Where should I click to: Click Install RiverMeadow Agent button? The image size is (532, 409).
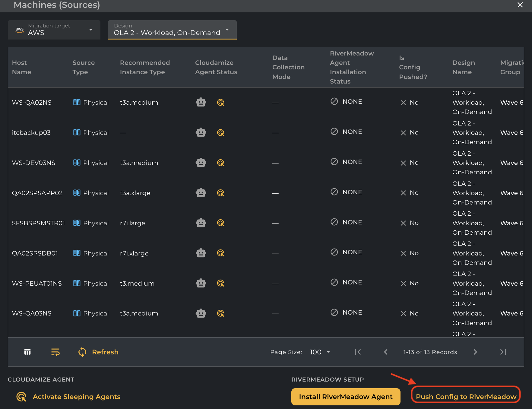(346, 397)
